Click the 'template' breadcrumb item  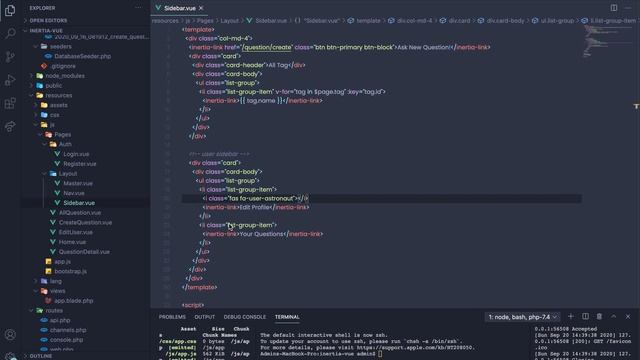368,21
